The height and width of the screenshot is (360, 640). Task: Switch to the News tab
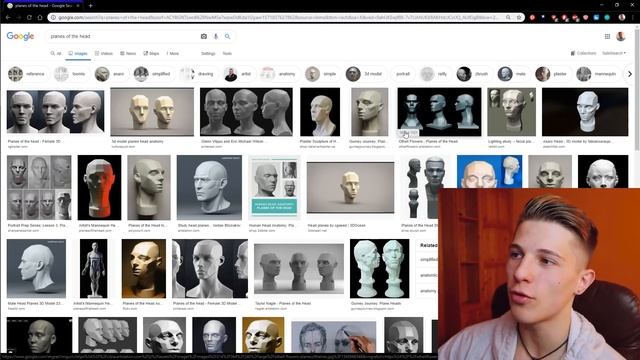click(x=128, y=53)
